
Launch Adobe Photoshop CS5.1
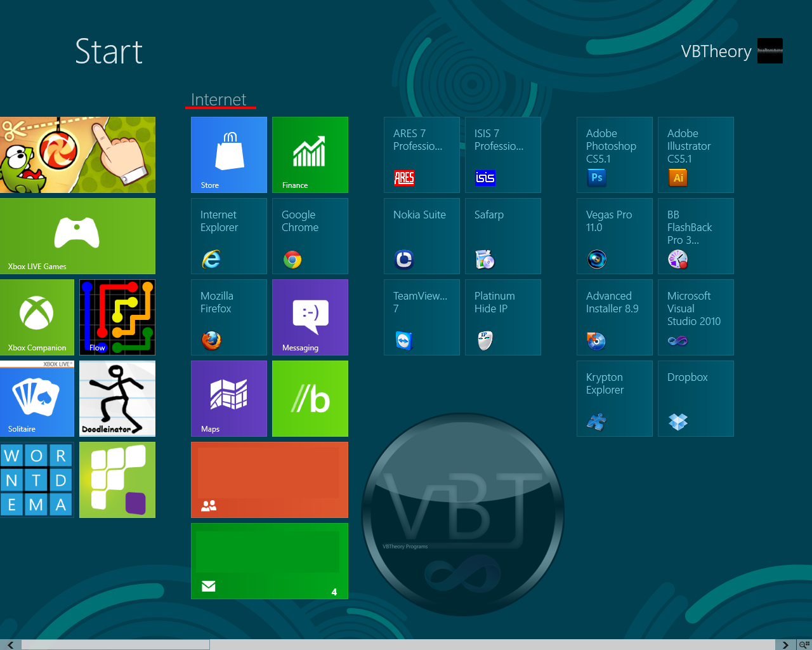pyautogui.click(x=615, y=155)
